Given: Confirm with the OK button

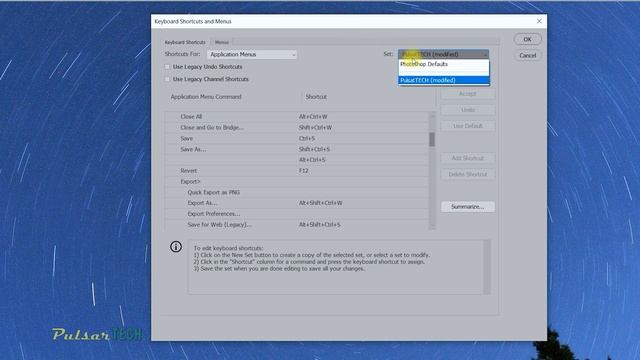Looking at the screenshot, I should coord(527,39).
